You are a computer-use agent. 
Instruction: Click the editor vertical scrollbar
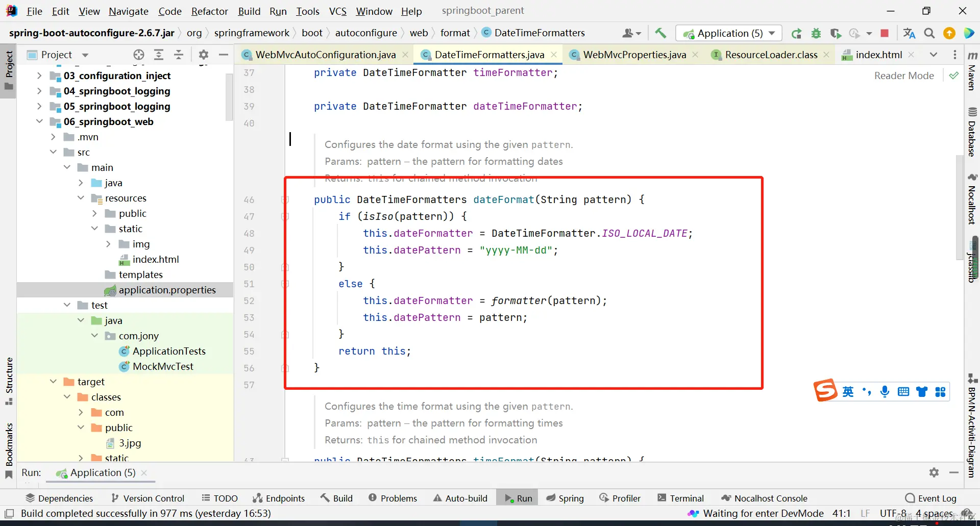pyautogui.click(x=960, y=207)
